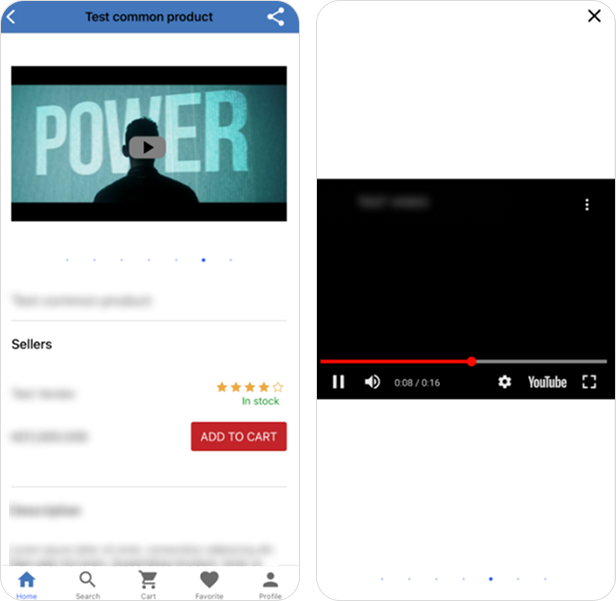Open the YouTube player three-dot menu
This screenshot has height=601, width=616.
click(587, 205)
